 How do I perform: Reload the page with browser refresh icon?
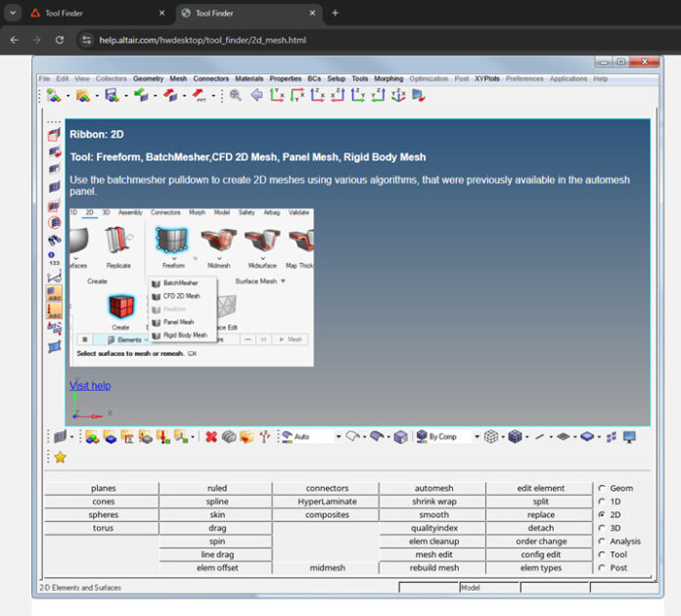tap(59, 40)
